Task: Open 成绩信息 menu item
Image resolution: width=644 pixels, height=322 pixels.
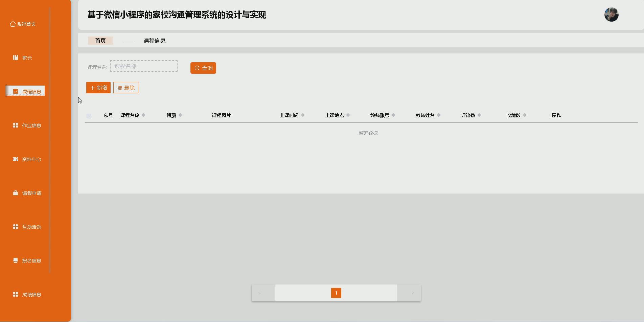Action: (x=27, y=295)
